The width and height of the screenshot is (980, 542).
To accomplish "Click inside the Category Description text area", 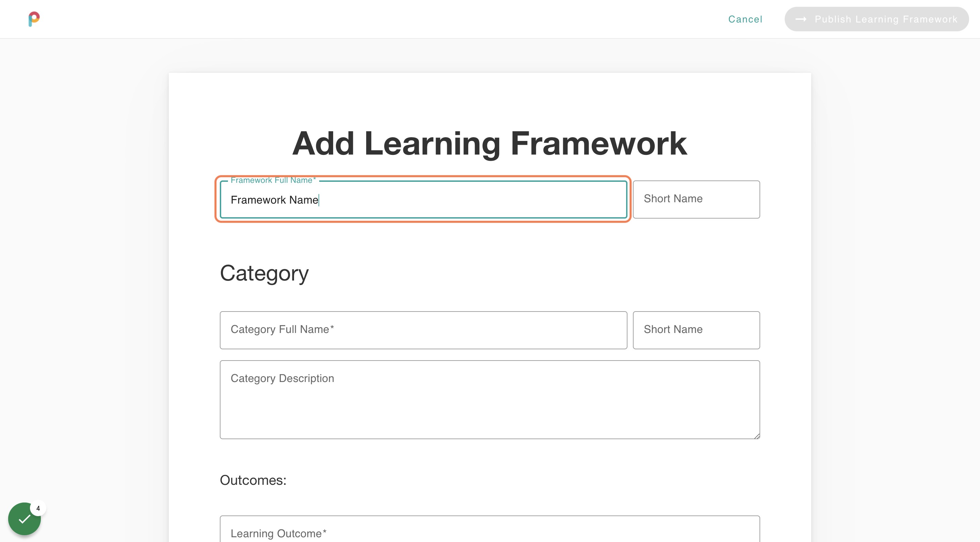I will [489, 400].
